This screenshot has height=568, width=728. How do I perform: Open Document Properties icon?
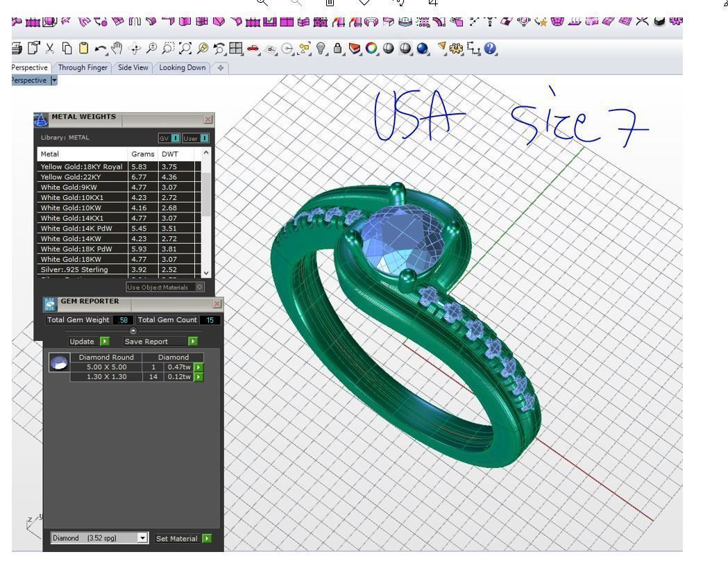pyautogui.click(x=33, y=48)
